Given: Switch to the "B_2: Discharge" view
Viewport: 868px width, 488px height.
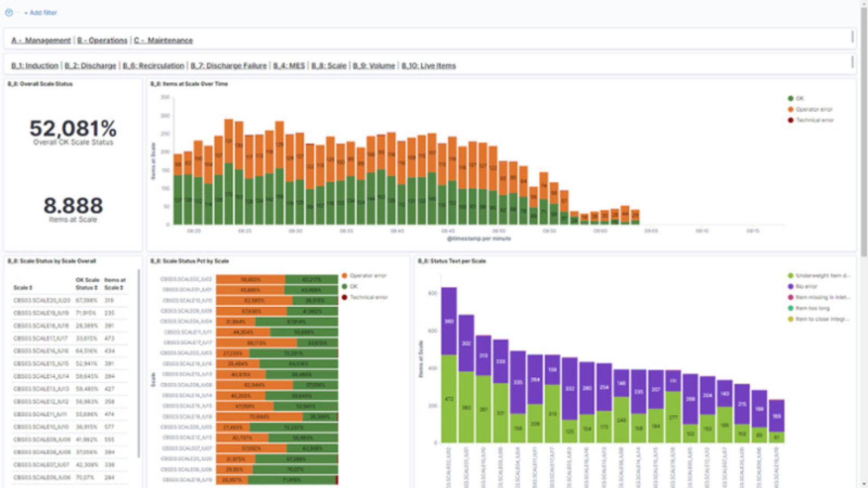Looking at the screenshot, I should tap(90, 66).
